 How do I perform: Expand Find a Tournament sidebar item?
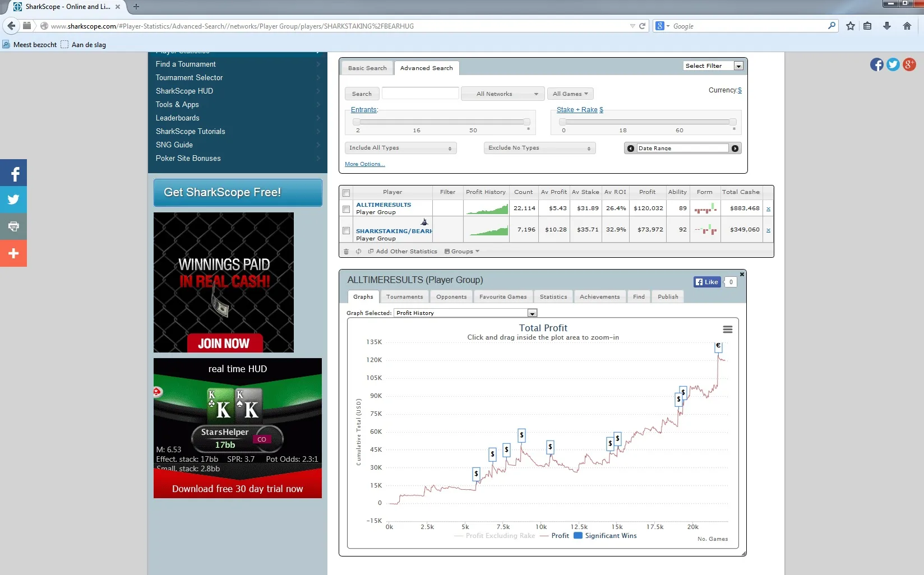pyautogui.click(x=238, y=64)
